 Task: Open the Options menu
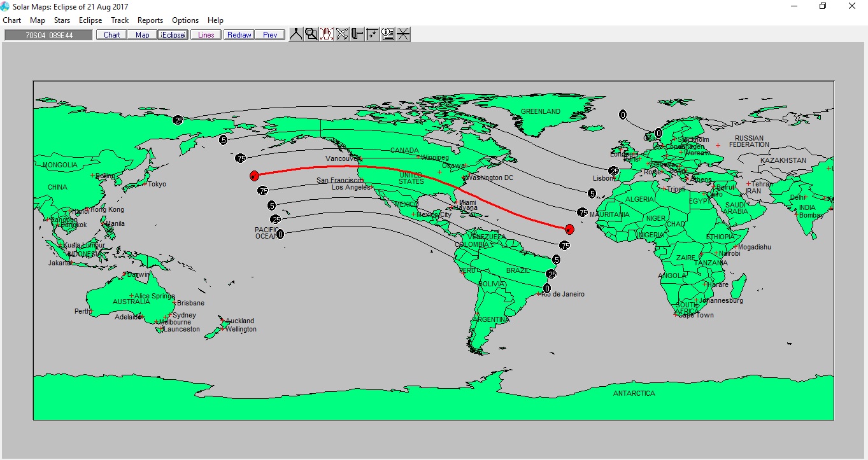tap(185, 20)
